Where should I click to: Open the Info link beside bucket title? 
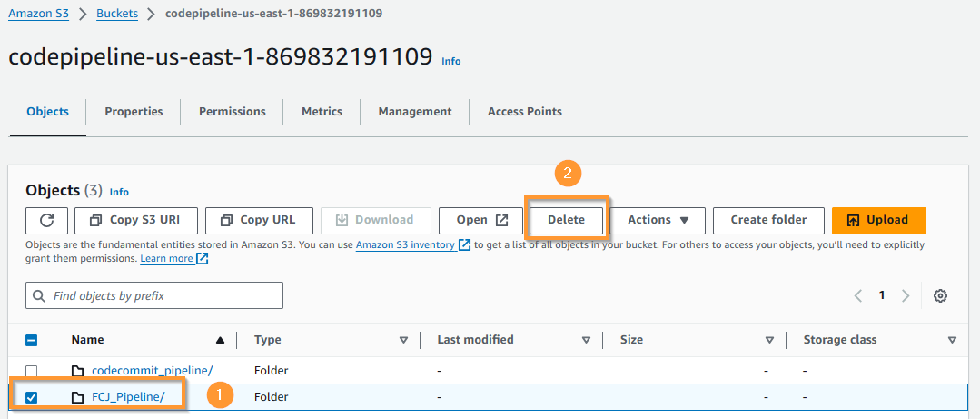pyautogui.click(x=451, y=61)
